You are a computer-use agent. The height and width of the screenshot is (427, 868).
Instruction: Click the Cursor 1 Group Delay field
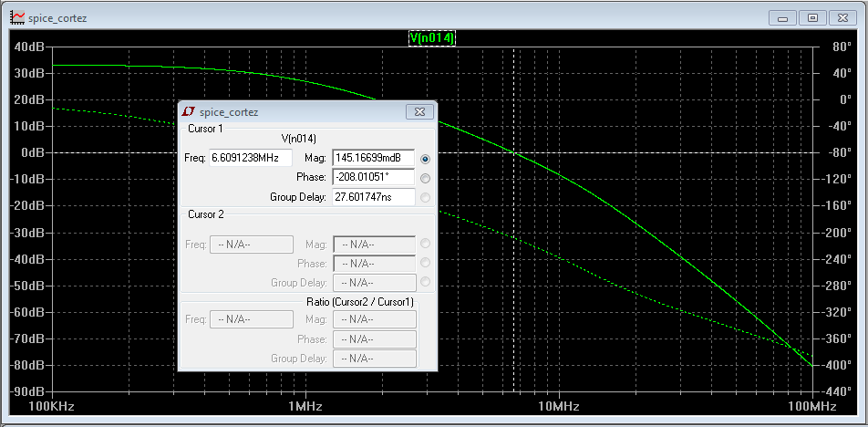[374, 197]
